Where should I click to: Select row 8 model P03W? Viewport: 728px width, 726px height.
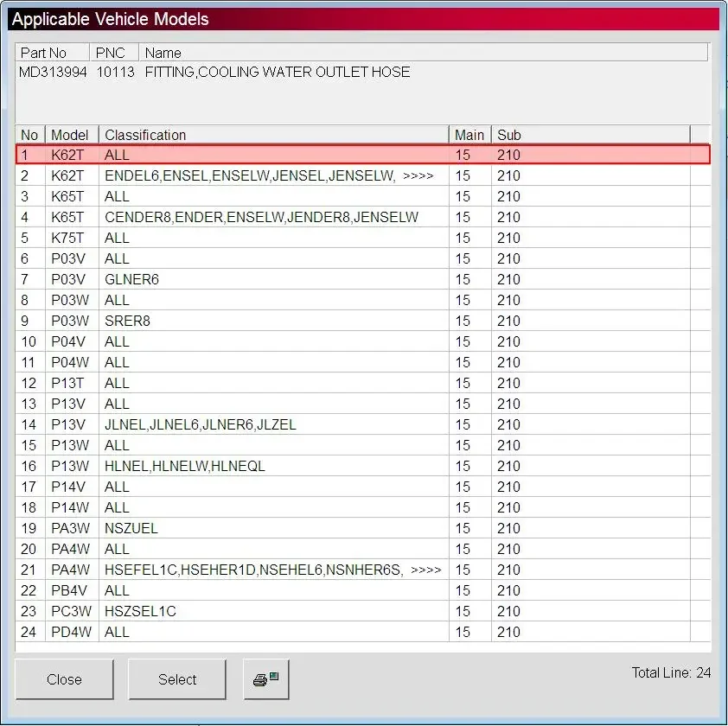pyautogui.click(x=70, y=300)
